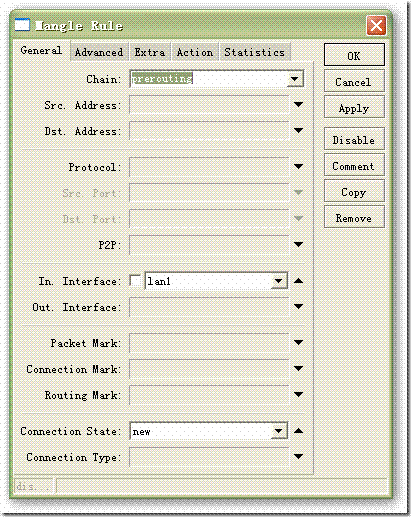Expand the Protocol field

click(x=298, y=166)
